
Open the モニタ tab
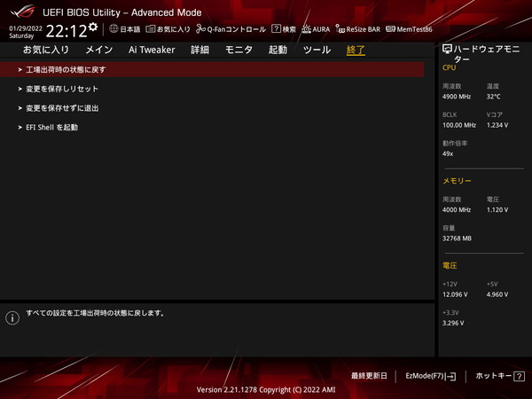(239, 51)
